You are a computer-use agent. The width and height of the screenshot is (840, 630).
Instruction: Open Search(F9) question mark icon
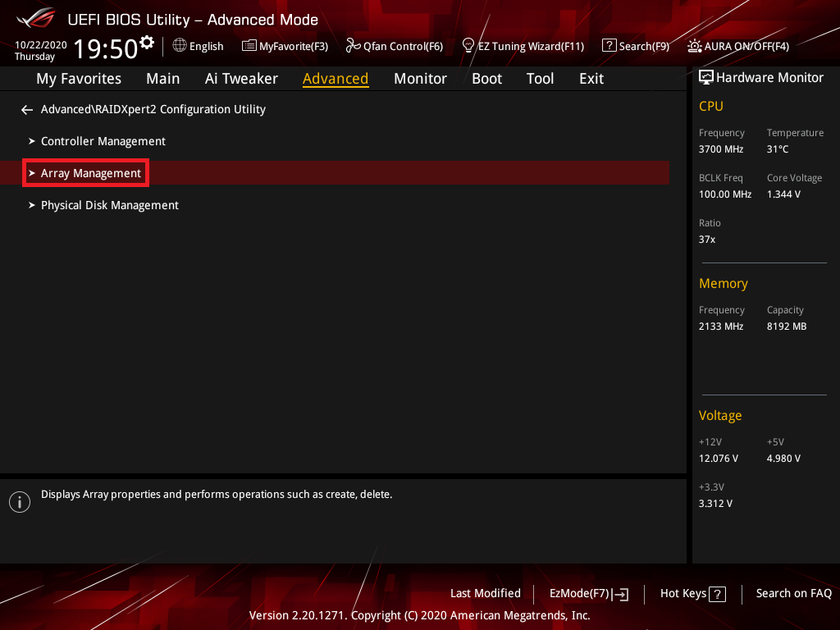[x=609, y=46]
